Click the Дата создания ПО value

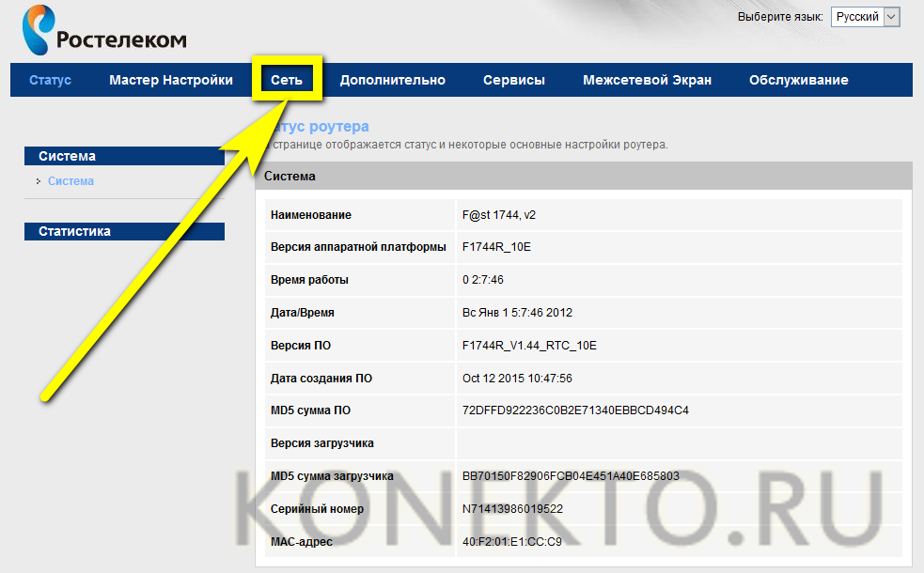click(x=517, y=379)
